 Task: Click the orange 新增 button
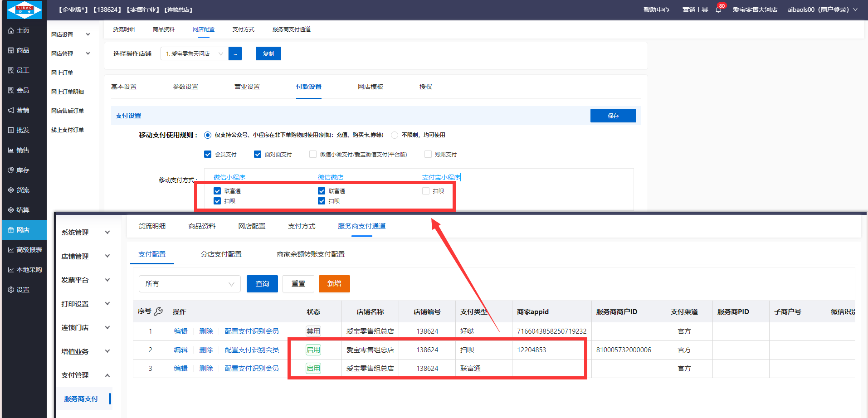pos(334,284)
